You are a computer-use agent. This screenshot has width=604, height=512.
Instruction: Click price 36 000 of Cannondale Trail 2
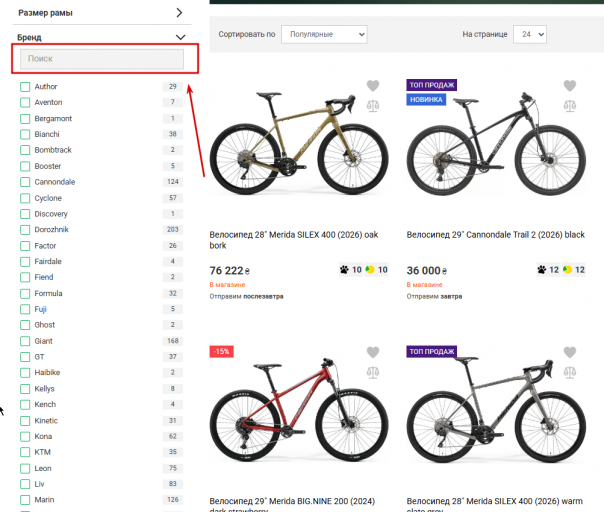pos(426,271)
